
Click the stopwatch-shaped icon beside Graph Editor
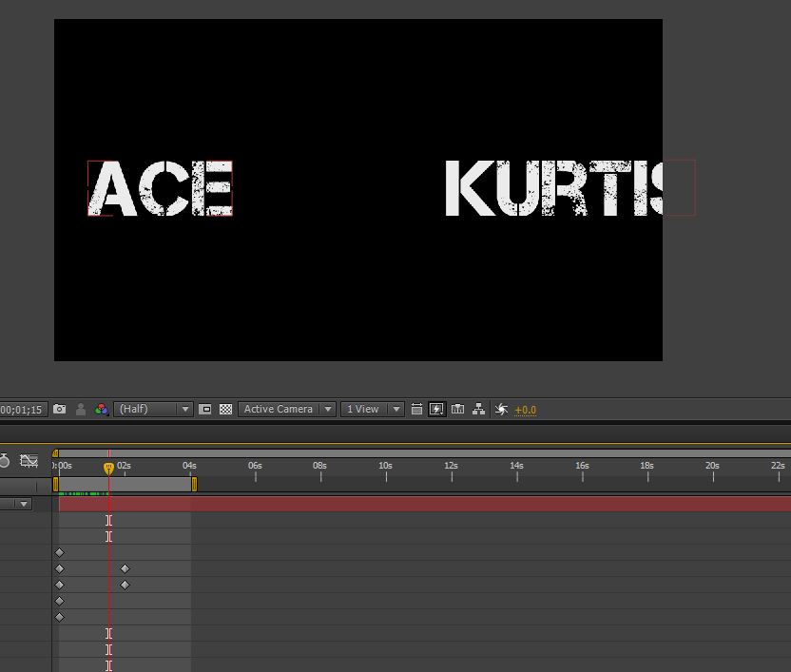tap(4, 461)
